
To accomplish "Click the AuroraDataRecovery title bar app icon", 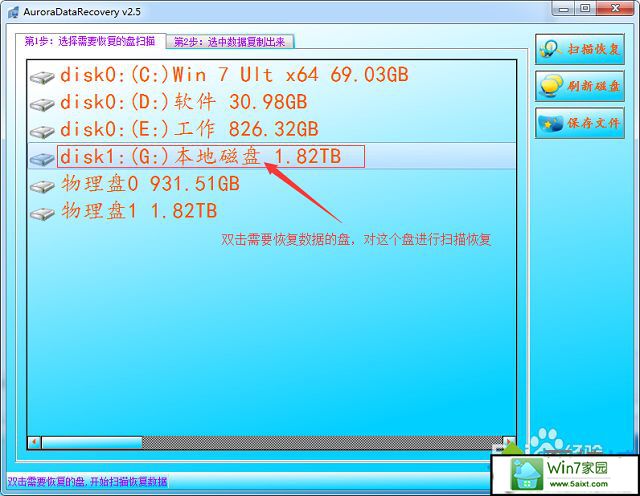I will tap(13, 12).
